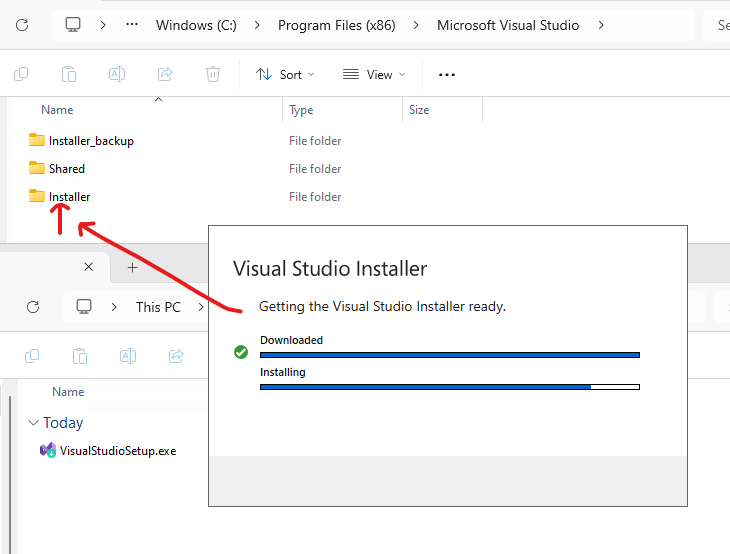Sort by the Type column header
Viewport: 730px width, 554px height.
(301, 110)
